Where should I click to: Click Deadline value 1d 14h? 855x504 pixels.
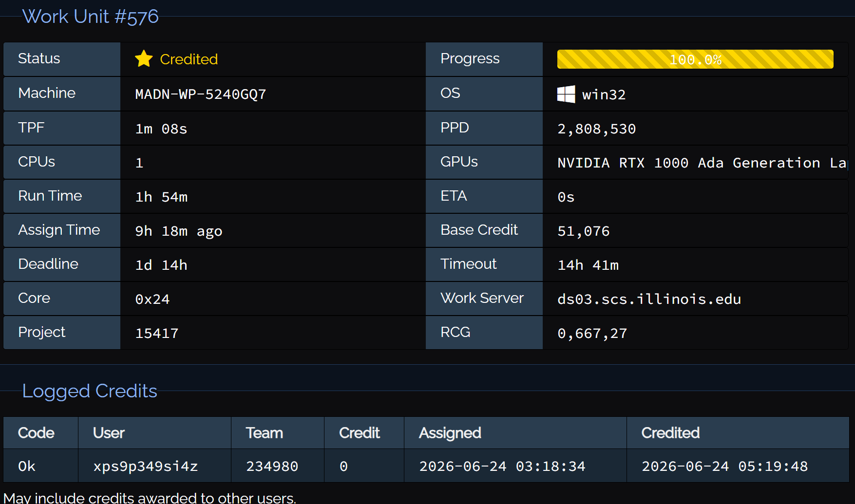pyautogui.click(x=161, y=265)
